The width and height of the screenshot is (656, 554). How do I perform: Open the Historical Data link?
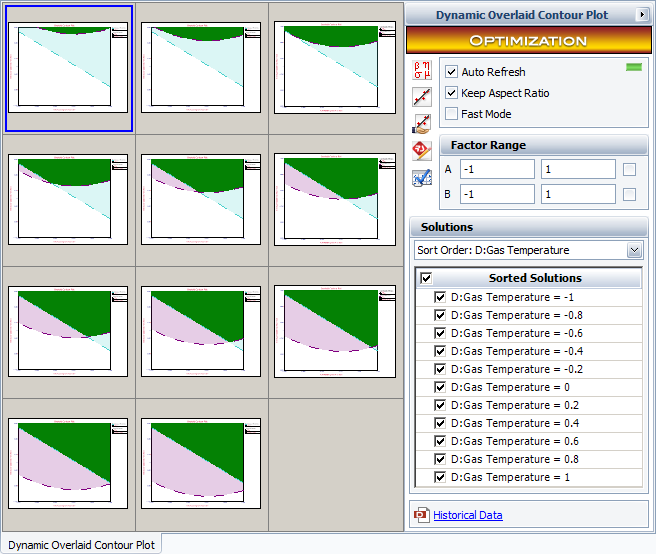(467, 515)
